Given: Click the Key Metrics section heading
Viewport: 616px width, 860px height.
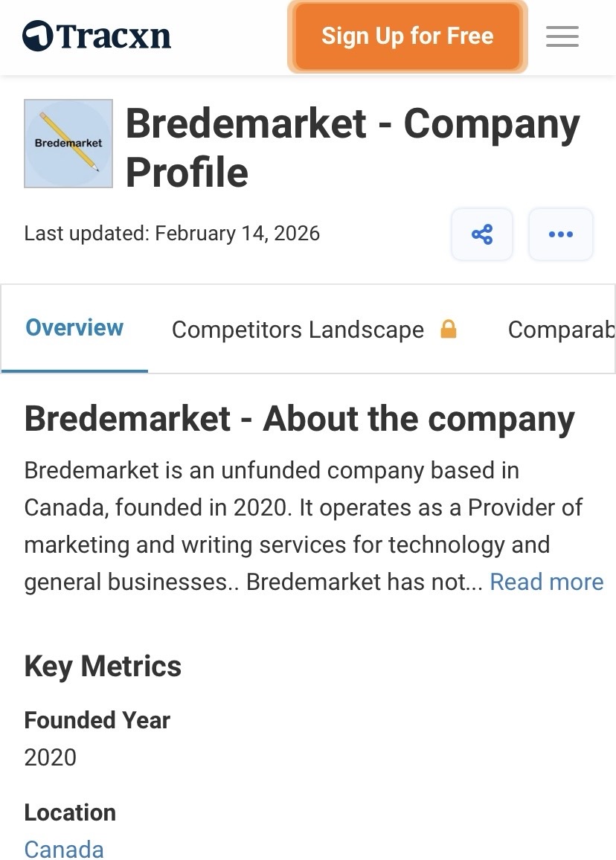Looking at the screenshot, I should point(103,666).
